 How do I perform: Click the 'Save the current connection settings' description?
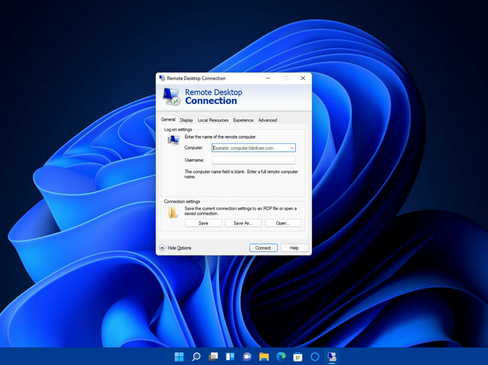click(240, 211)
